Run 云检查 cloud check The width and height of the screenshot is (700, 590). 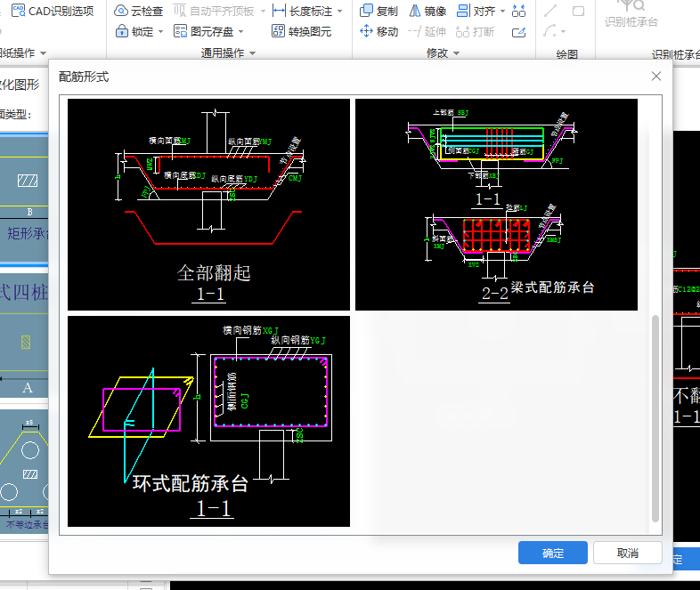click(138, 11)
